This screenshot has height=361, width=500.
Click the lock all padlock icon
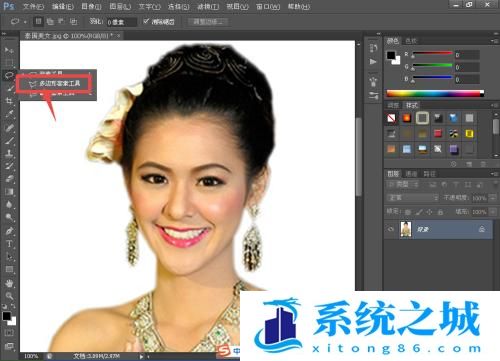[440, 212]
